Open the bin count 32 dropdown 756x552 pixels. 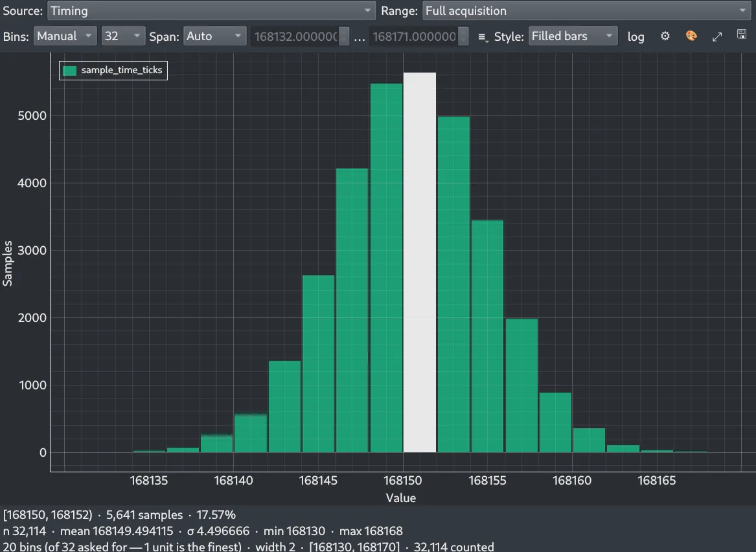coord(123,36)
